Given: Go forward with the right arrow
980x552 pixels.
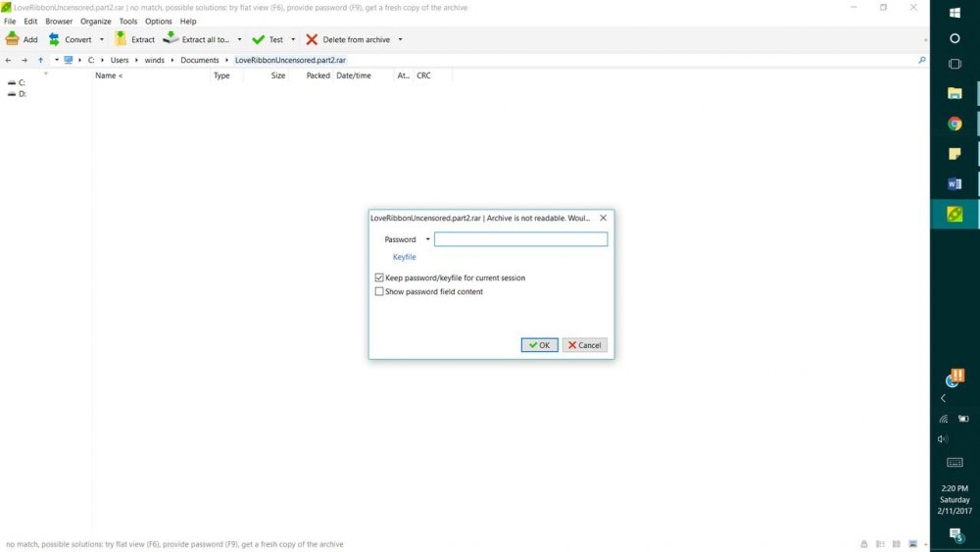Looking at the screenshot, I should (x=24, y=60).
